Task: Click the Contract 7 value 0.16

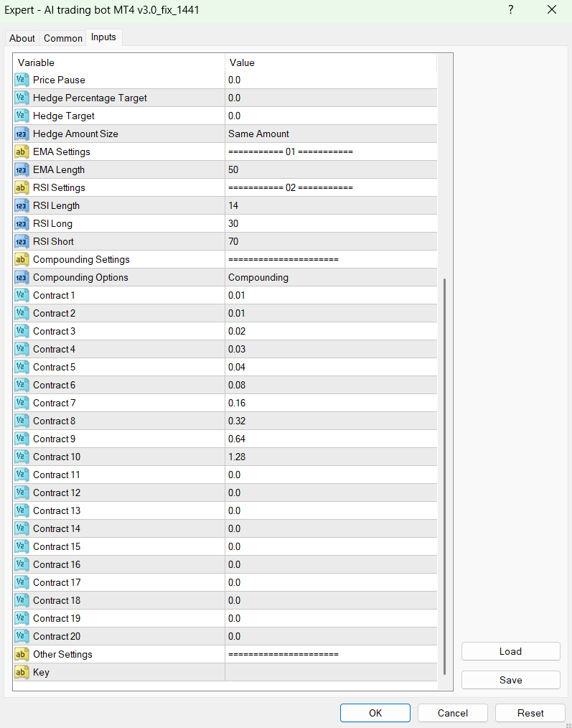Action: [x=331, y=403]
